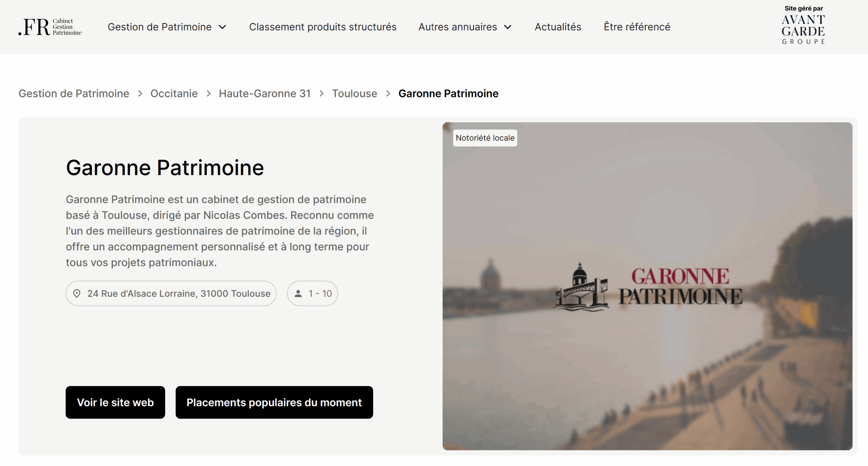Go to Haute-Garonne 31 breadcrumb link
The height and width of the screenshot is (466, 868).
coord(264,94)
